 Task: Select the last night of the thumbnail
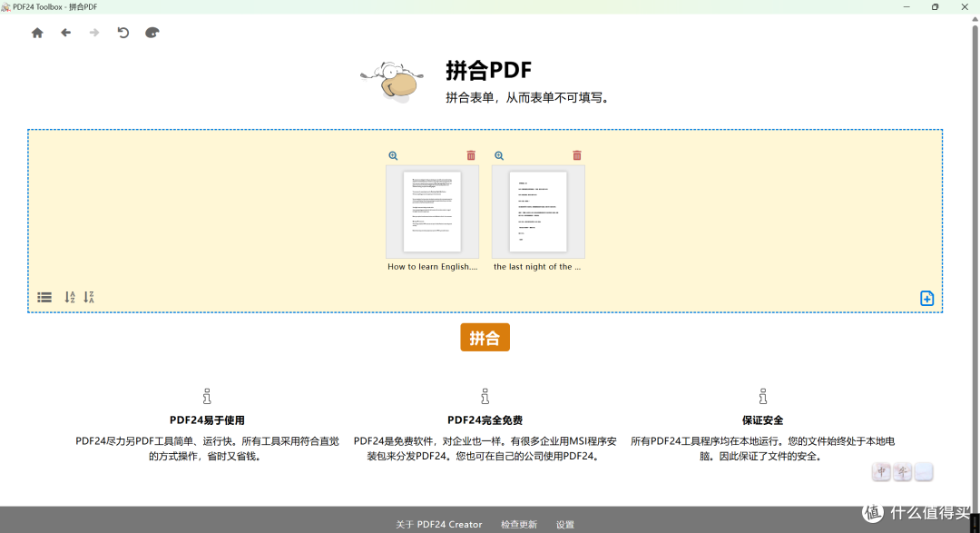point(538,212)
